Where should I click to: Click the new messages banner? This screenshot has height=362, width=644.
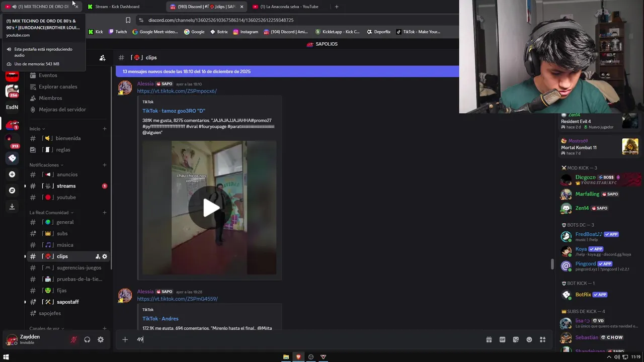(x=287, y=71)
